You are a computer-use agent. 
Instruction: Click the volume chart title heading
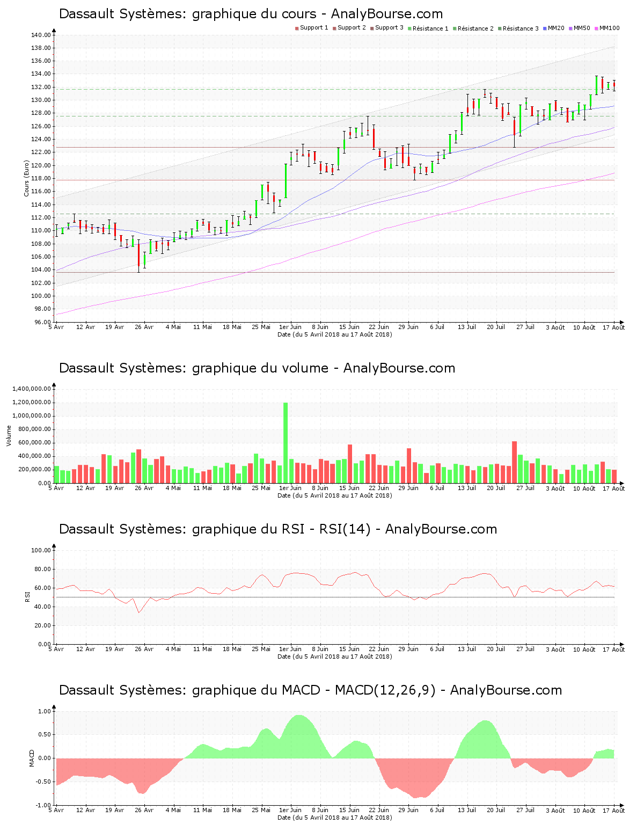[x=257, y=368]
